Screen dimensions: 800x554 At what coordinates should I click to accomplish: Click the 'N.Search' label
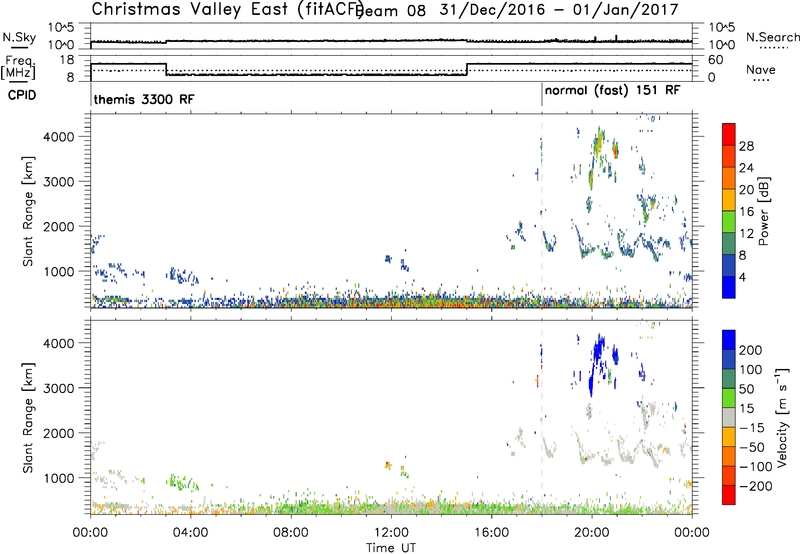click(772, 37)
